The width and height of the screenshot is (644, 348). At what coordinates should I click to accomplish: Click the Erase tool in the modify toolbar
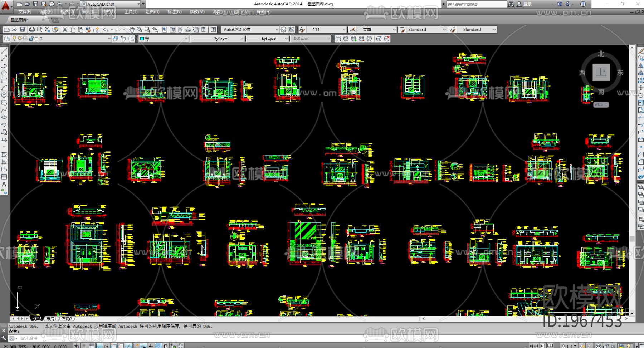641,51
